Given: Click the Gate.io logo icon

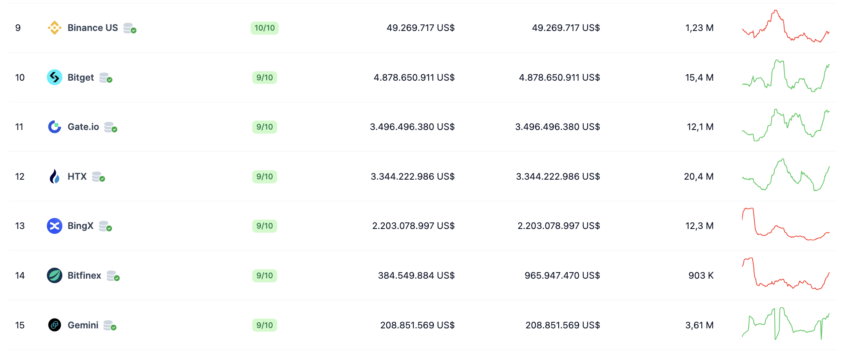Looking at the screenshot, I should click(x=54, y=127).
